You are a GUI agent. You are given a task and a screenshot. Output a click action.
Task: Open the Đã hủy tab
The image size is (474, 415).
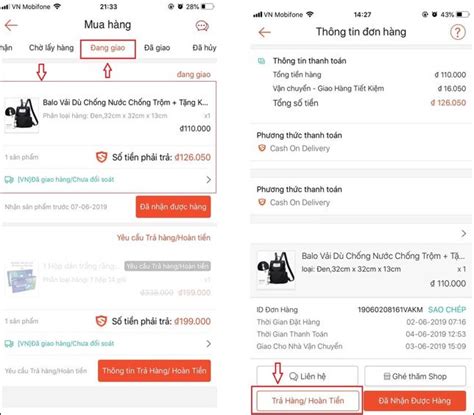coord(204,48)
